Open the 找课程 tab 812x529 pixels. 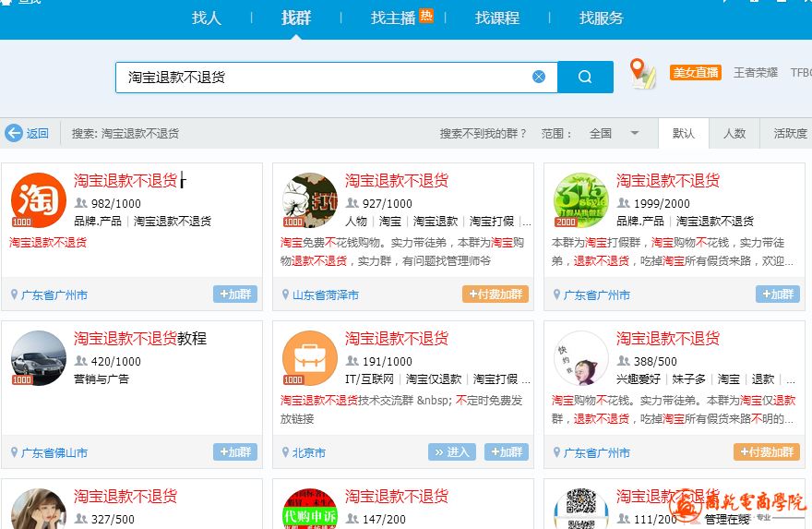[497, 18]
